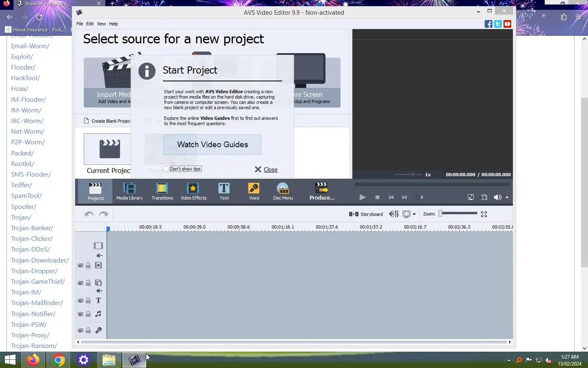Image resolution: width=588 pixels, height=368 pixels.
Task: Enable the Don't show tips checkbox
Action: tap(166, 169)
